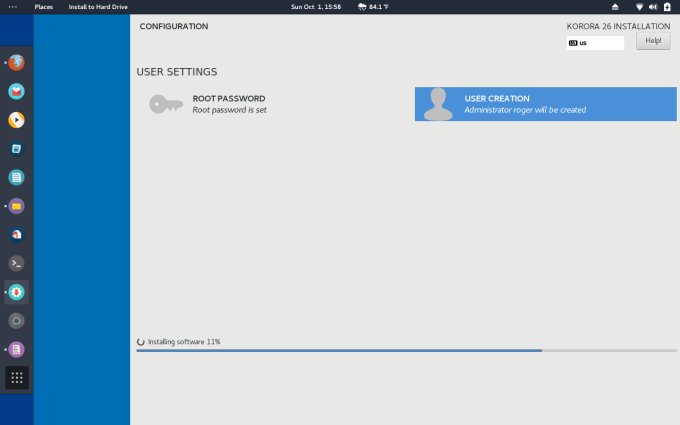Open the red envelope mail app icon

[x=16, y=92]
